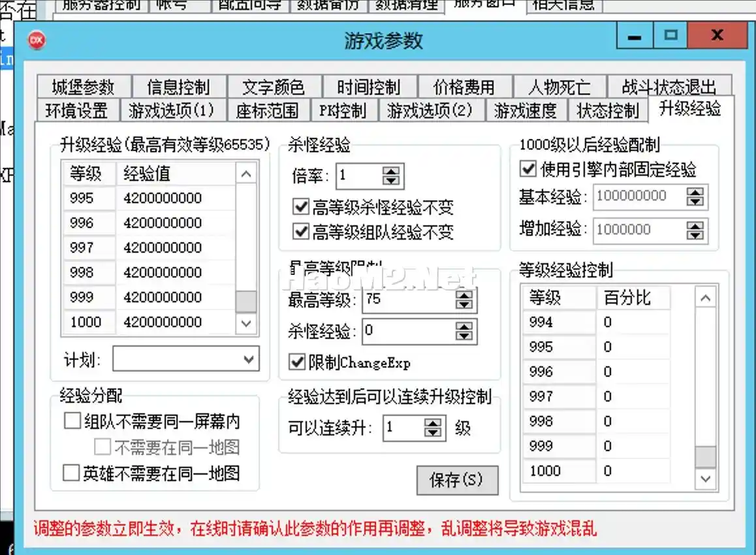Maximize the 游戏参数 window
This screenshot has width=756, height=555.
click(670, 36)
